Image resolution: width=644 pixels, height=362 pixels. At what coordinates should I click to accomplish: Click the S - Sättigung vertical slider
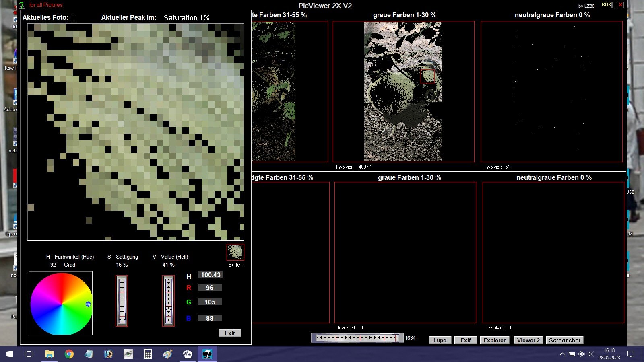(x=122, y=300)
